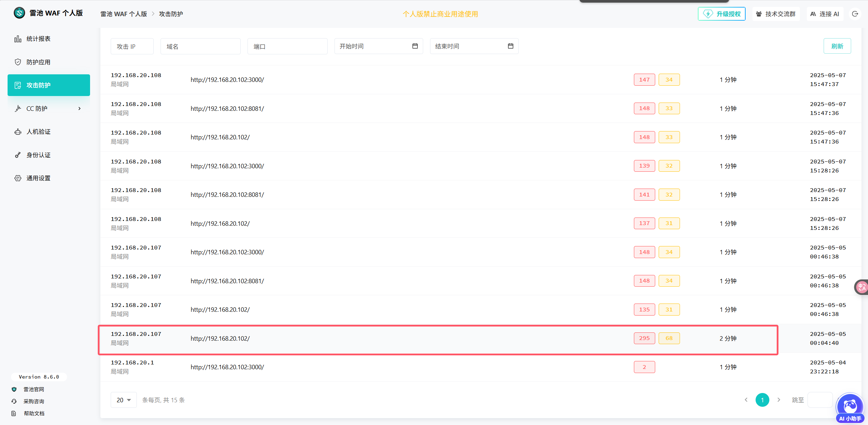Open the 通用设置 gear menu item
The height and width of the screenshot is (425, 868).
click(x=38, y=178)
